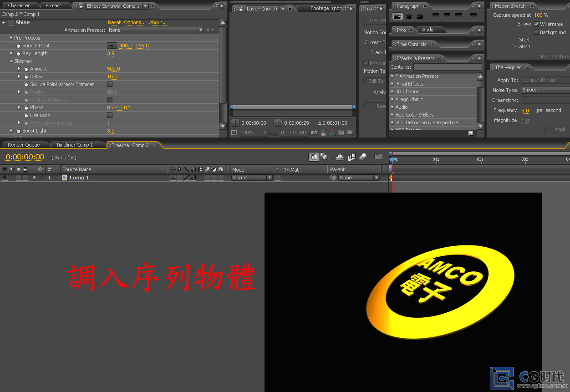Check the Background checkbox in Motion Sketch
Image resolution: width=570 pixels, height=392 pixels.
click(536, 32)
